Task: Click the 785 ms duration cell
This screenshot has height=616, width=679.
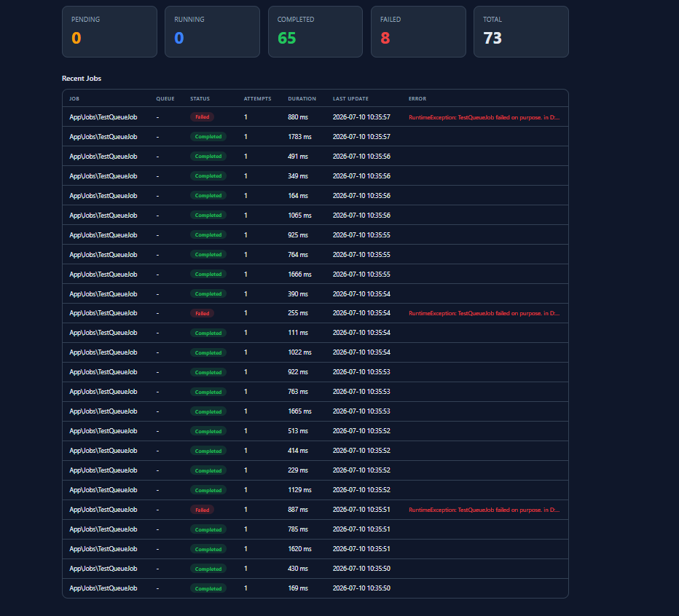Action: click(x=298, y=529)
